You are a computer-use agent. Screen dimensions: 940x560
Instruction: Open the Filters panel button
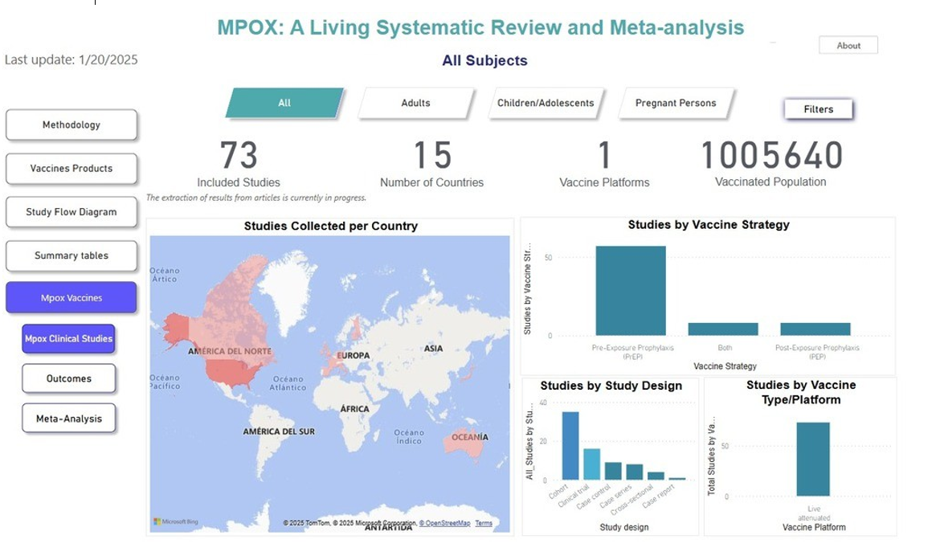tap(818, 109)
